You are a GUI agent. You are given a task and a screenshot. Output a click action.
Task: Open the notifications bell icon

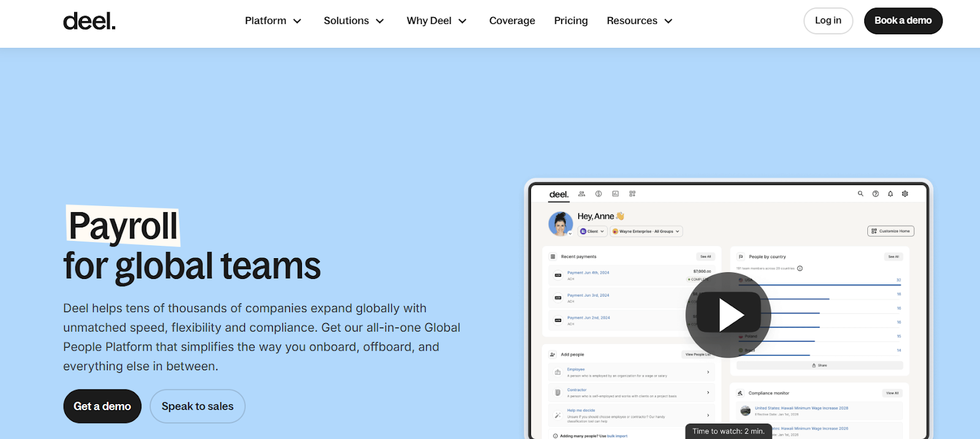(890, 194)
